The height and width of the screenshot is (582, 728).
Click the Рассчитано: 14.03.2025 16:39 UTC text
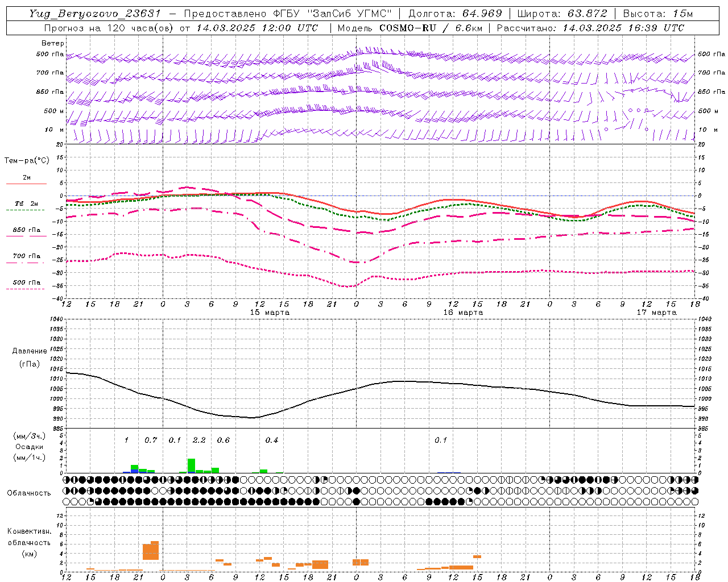point(590,28)
